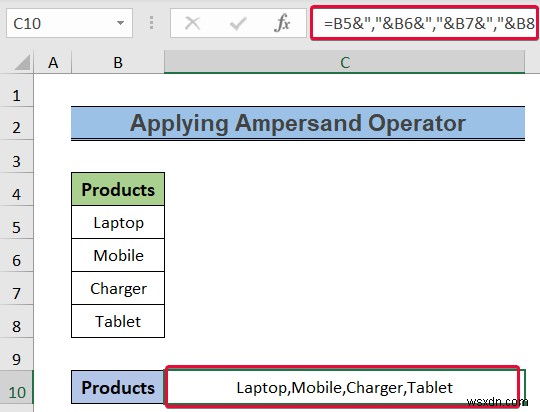The image size is (540, 412).
Task: Select row 9 header
Action: pyautogui.click(x=17, y=355)
